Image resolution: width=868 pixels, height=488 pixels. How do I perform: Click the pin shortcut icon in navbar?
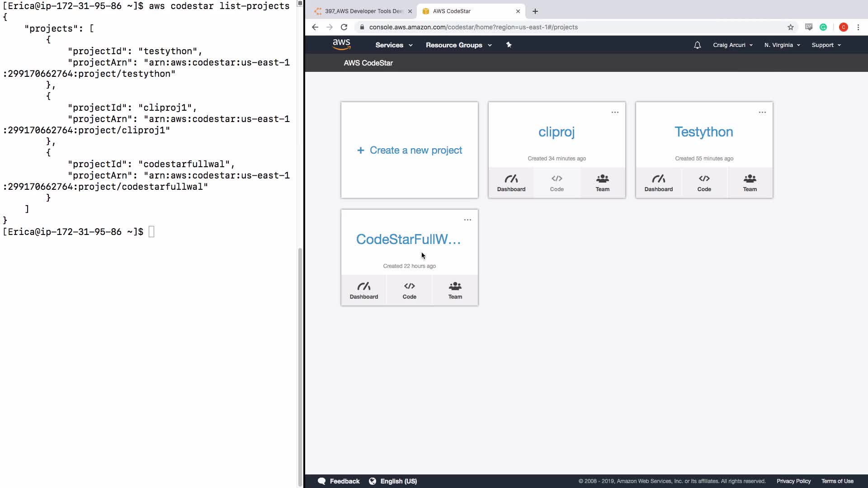click(x=509, y=45)
